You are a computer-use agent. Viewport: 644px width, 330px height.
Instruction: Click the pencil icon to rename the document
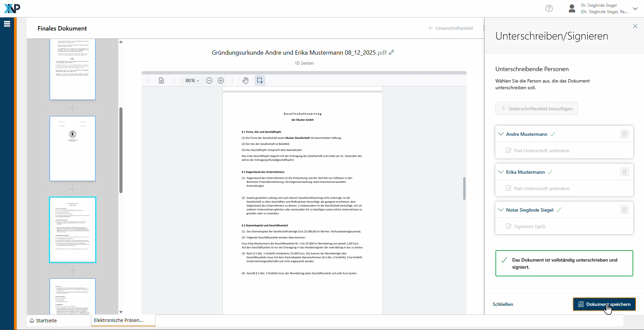(x=391, y=53)
